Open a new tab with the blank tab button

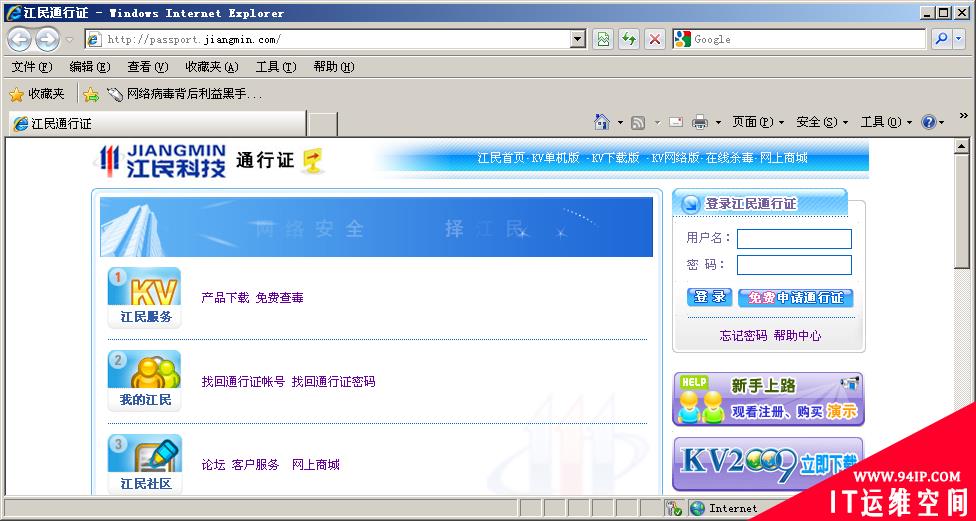[323, 124]
